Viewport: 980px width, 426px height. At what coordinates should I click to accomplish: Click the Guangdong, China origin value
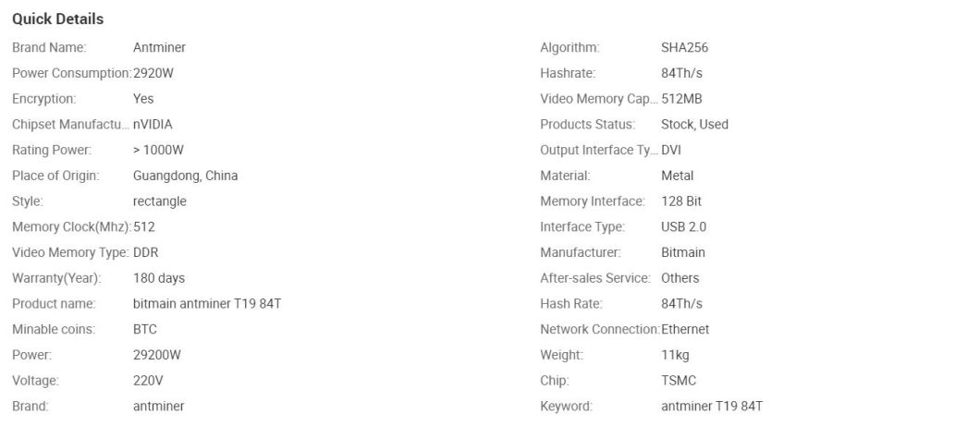185,176
